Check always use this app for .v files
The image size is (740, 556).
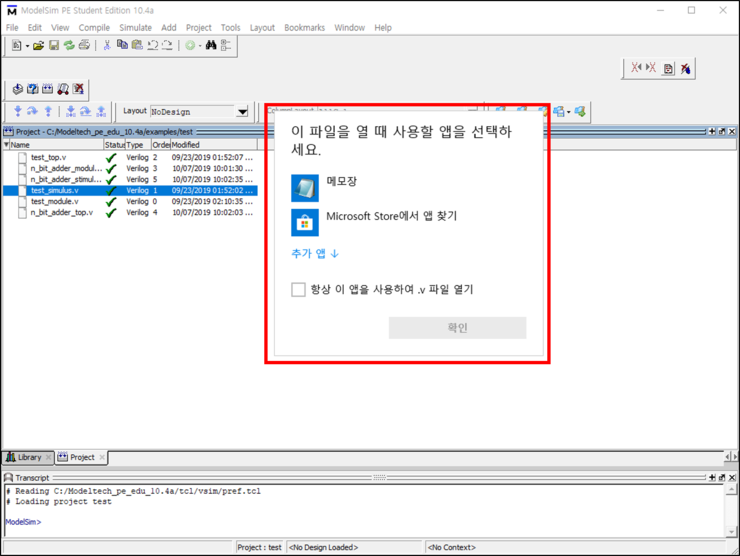[x=298, y=289]
